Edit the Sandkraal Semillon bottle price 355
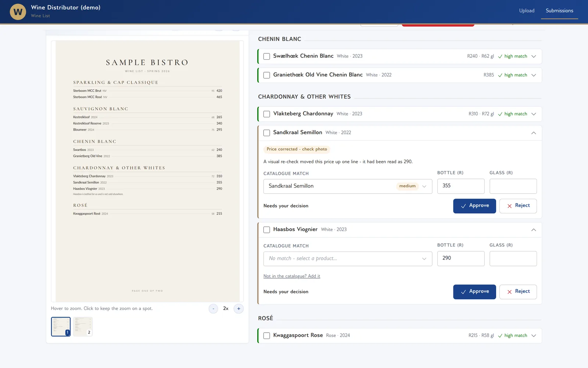588x368 pixels. click(461, 186)
